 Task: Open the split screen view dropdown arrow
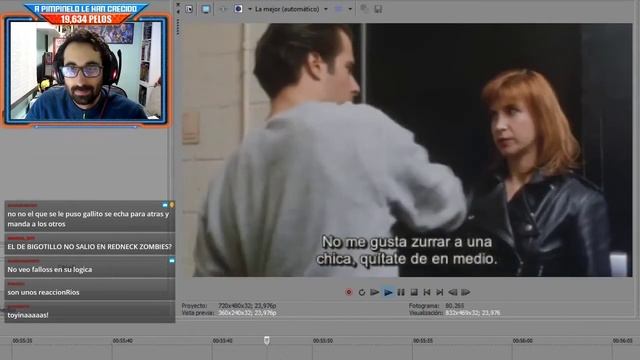pos(249,9)
